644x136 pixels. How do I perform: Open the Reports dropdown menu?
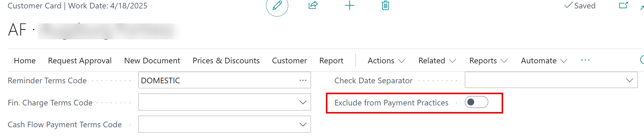click(x=489, y=61)
